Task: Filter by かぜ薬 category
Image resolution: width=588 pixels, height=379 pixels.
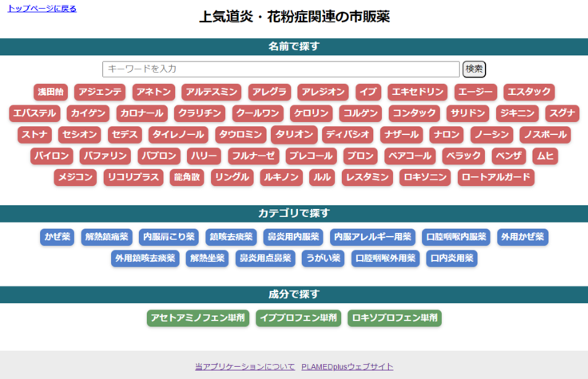Action: click(58, 237)
